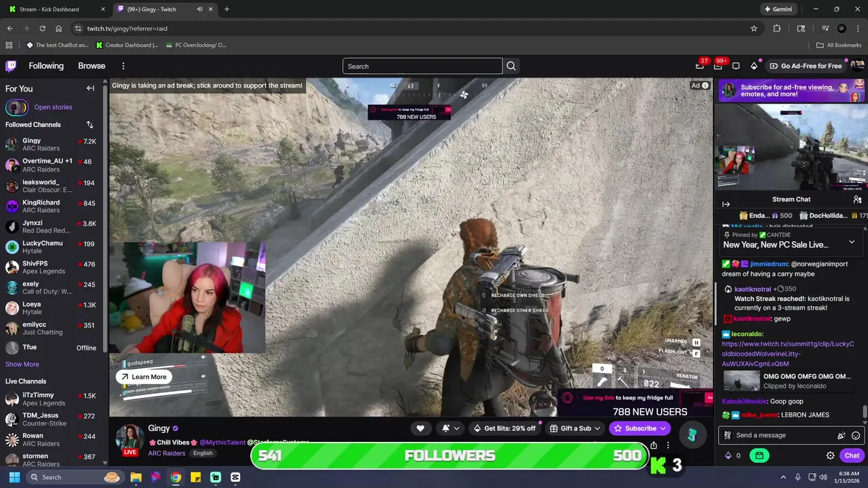Reload the page in Chrome

(42, 28)
